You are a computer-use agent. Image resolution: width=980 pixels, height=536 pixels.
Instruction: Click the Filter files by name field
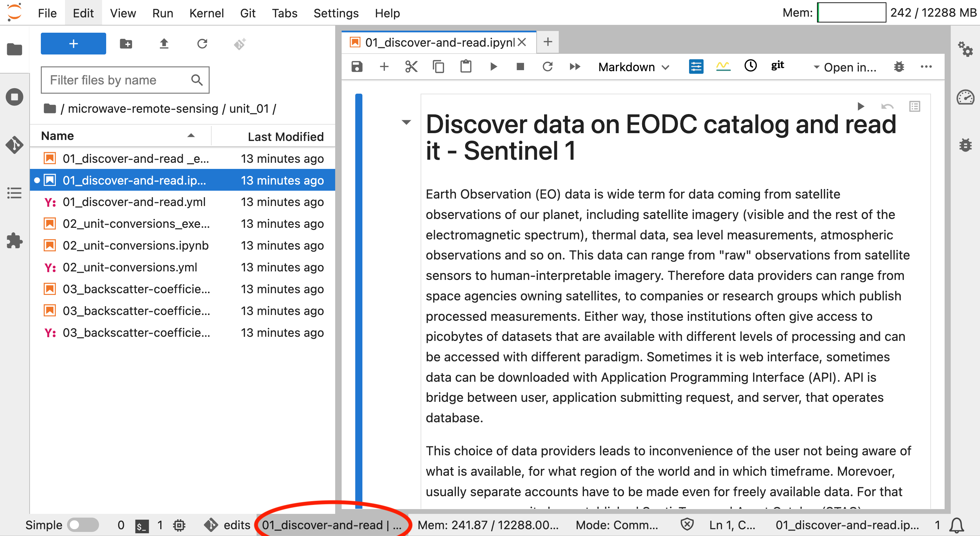point(118,80)
